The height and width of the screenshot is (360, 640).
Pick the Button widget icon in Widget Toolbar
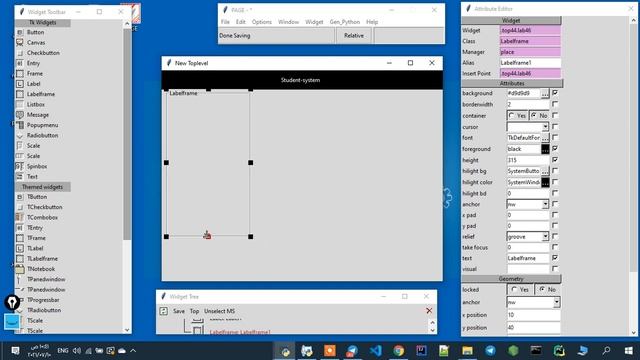(x=20, y=32)
